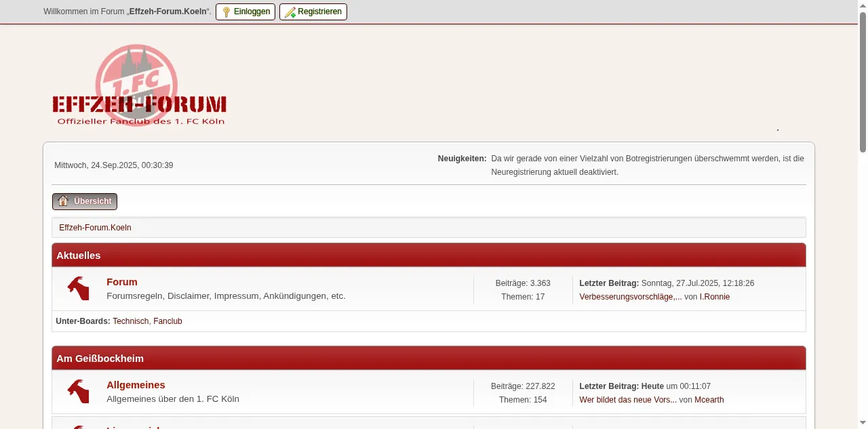Image resolution: width=868 pixels, height=429 pixels.
Task: Click the Beiträge: 227.822 statistic
Action: point(523,386)
